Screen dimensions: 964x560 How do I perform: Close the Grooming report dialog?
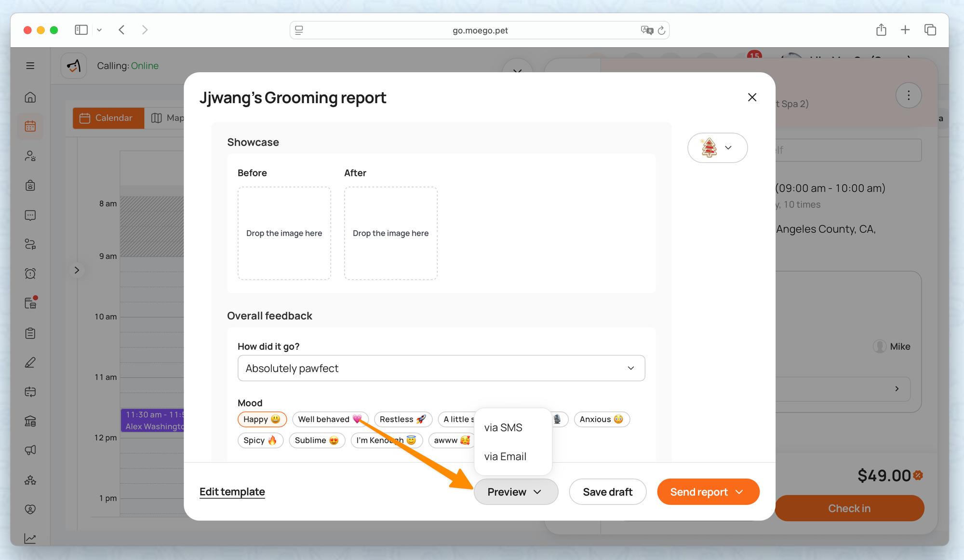click(752, 97)
